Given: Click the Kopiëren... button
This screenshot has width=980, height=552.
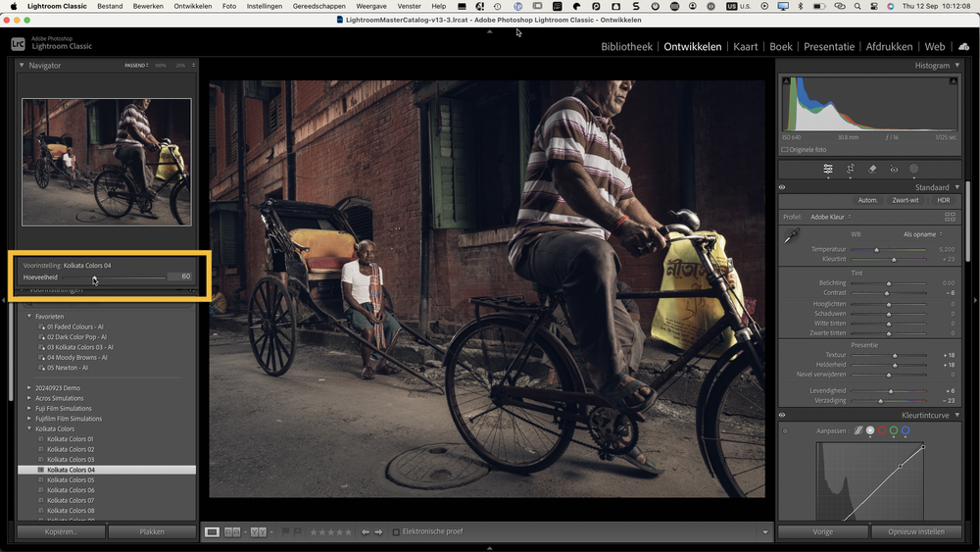Looking at the screenshot, I should pos(61,532).
